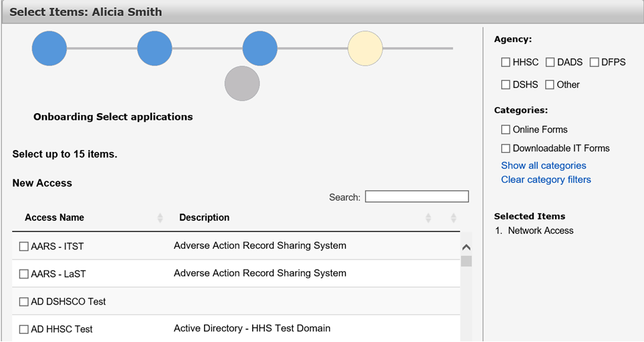The height and width of the screenshot is (342, 644).
Task: Click the list scrollbar thumb
Action: click(x=466, y=262)
